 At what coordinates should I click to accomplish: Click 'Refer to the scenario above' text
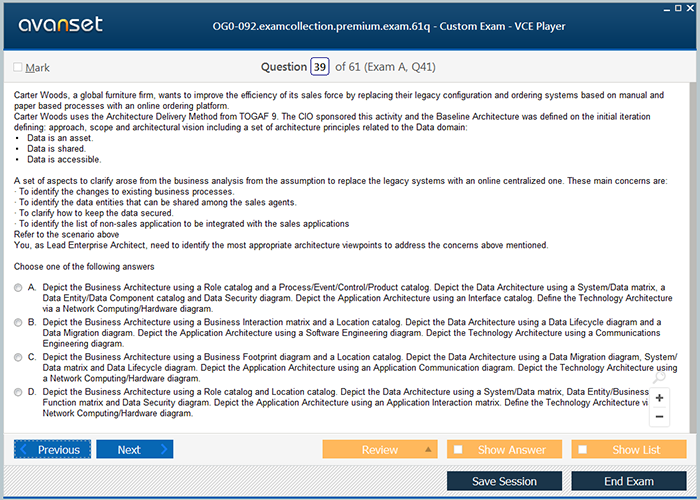67,234
